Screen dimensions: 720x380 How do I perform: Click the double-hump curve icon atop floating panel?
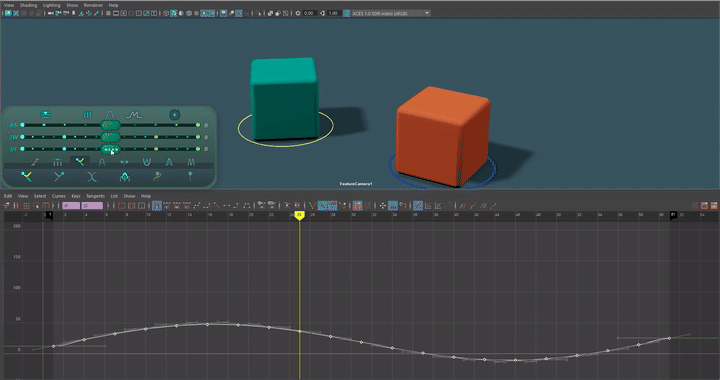click(x=134, y=114)
